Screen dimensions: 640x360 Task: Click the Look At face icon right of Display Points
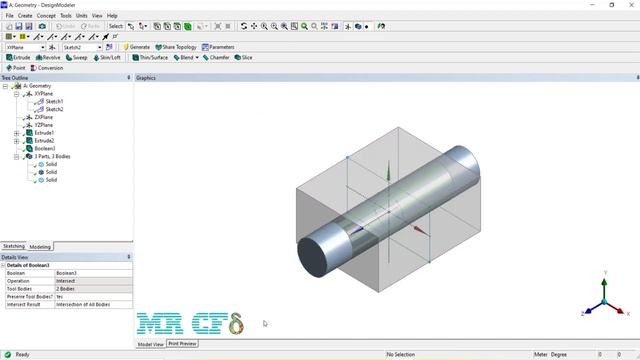click(x=381, y=26)
